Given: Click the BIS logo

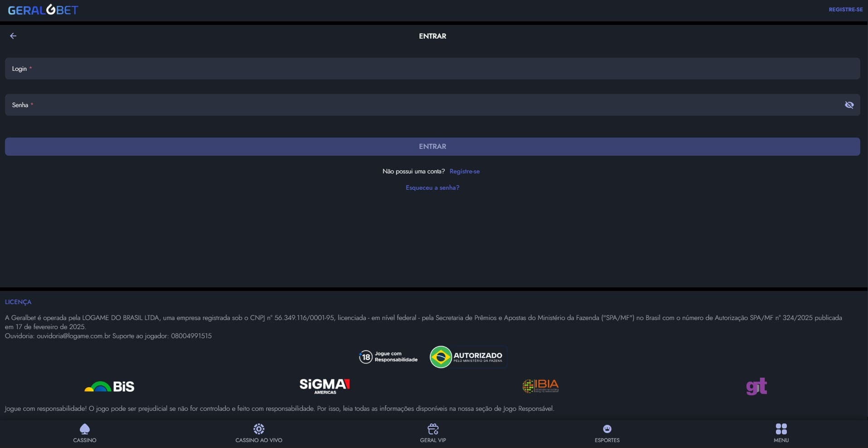Looking at the screenshot, I should click(x=109, y=386).
